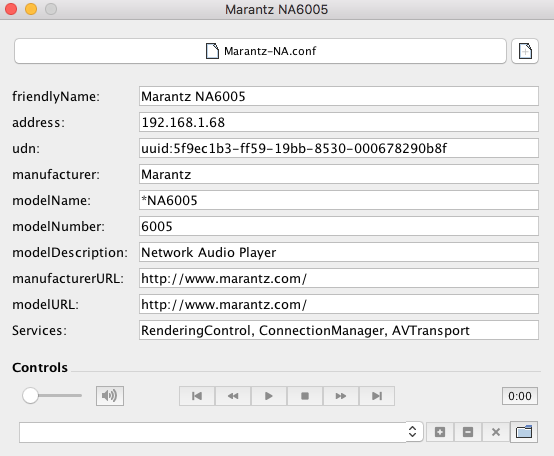The image size is (554, 456).
Task: Browse files with the folder icon
Action: (x=524, y=432)
